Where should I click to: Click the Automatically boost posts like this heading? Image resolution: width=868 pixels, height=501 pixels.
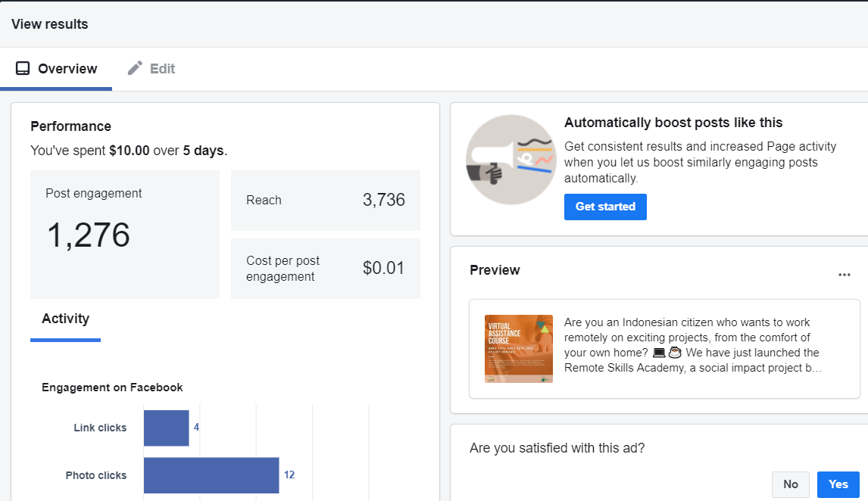click(673, 123)
